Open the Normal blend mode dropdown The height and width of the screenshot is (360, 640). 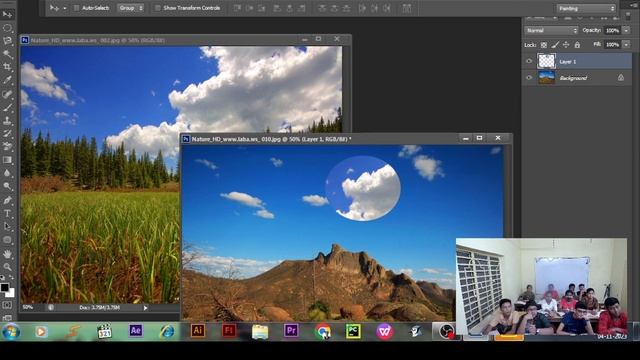point(551,31)
